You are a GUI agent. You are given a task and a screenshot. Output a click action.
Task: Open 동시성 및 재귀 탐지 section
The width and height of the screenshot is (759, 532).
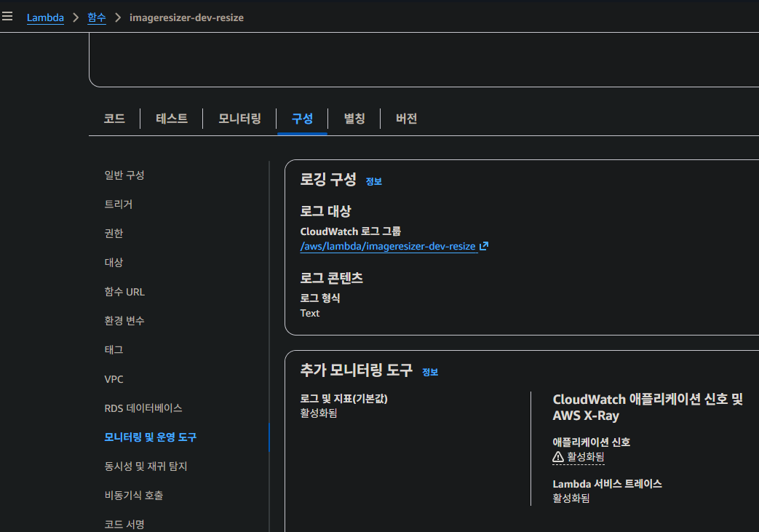tap(146, 467)
